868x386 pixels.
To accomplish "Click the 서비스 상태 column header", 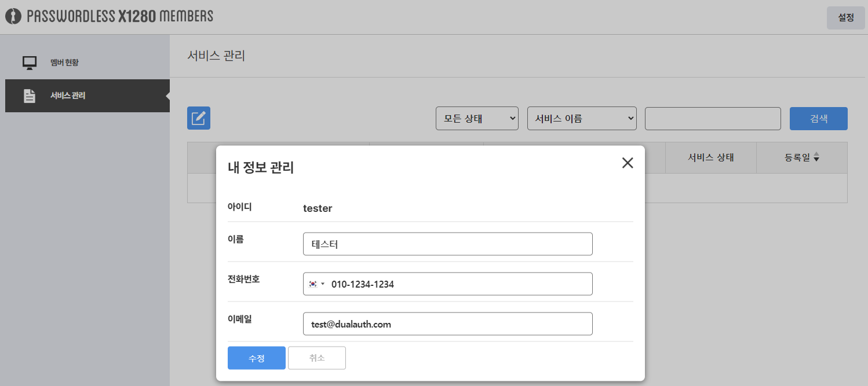I will (711, 157).
